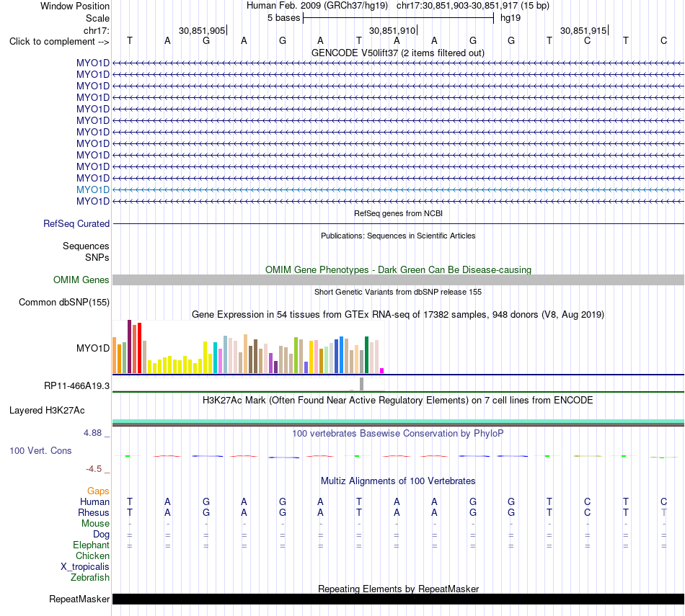
Task: Click the turquoise Layered H3K27Ac signal band
Action: [x=398, y=421]
